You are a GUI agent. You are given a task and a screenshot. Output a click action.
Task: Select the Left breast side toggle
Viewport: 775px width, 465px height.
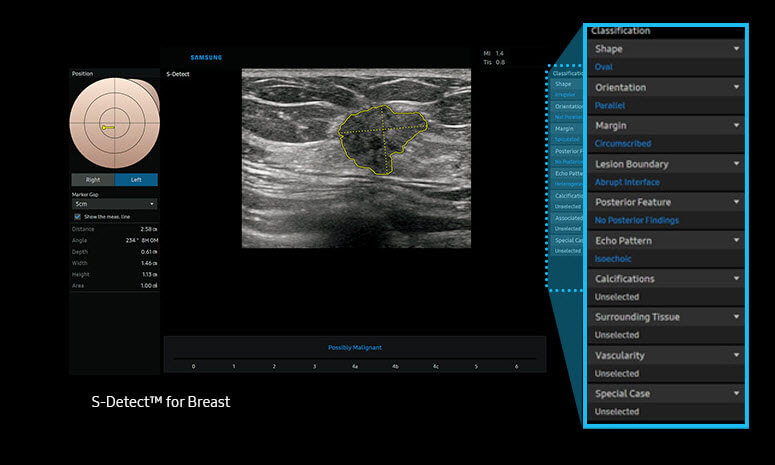pyautogui.click(x=136, y=180)
